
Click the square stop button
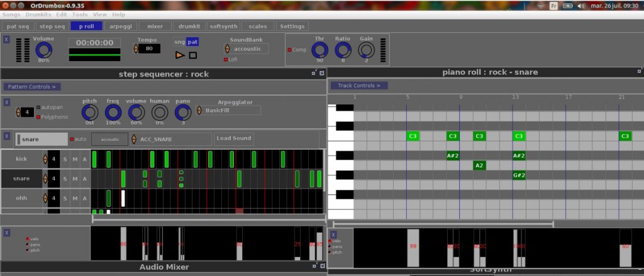click(x=193, y=55)
